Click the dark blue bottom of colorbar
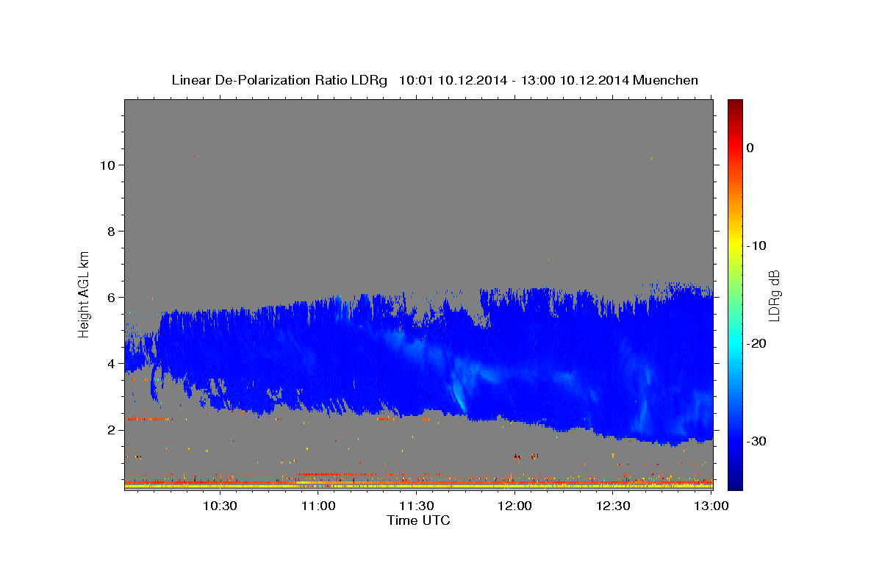 [x=735, y=484]
